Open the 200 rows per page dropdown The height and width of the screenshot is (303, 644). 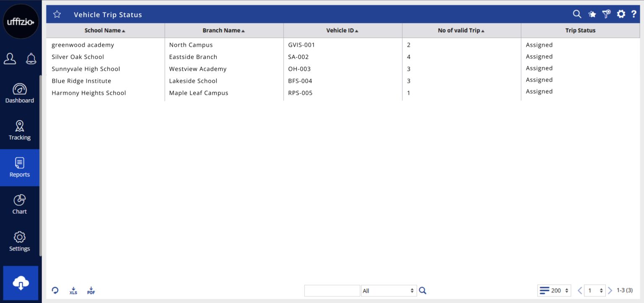click(554, 290)
